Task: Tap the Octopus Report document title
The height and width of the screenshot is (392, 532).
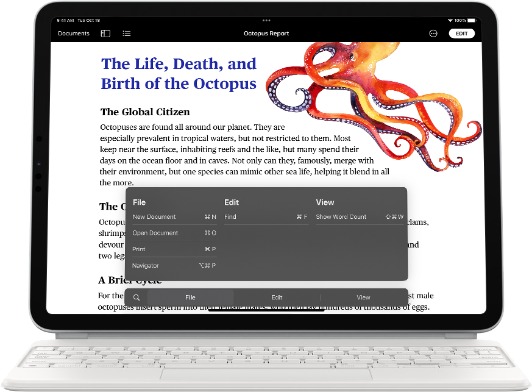Action: [x=266, y=34]
